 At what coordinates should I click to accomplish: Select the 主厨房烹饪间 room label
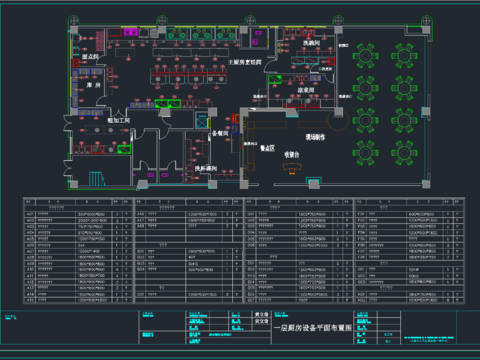245,62
